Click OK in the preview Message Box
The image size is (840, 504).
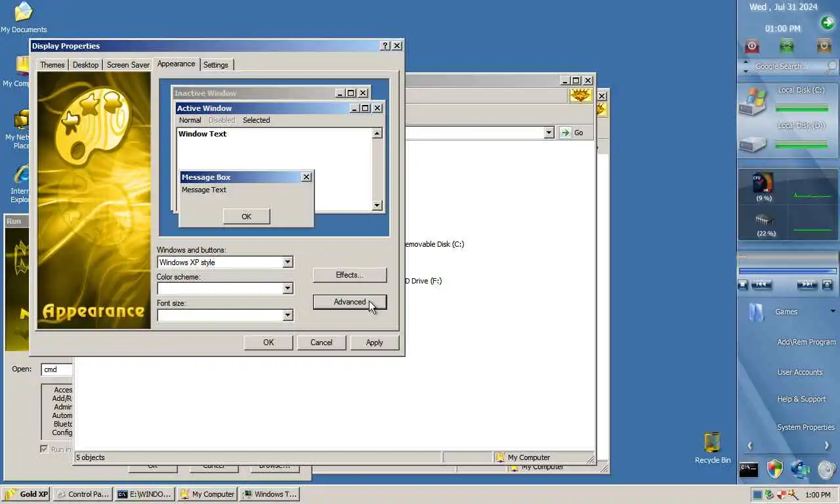pyautogui.click(x=246, y=217)
